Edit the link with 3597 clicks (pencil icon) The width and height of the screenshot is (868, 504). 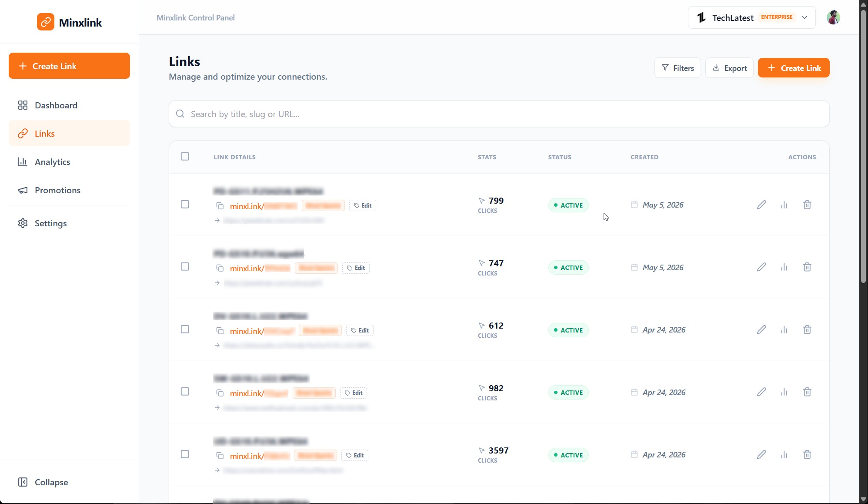pyautogui.click(x=761, y=454)
